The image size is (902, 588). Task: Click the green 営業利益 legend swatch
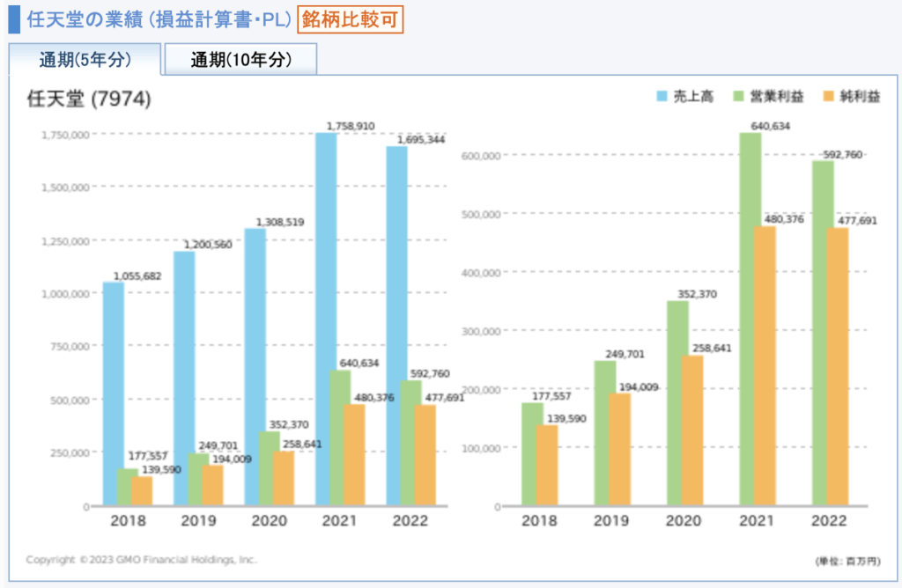point(739,96)
